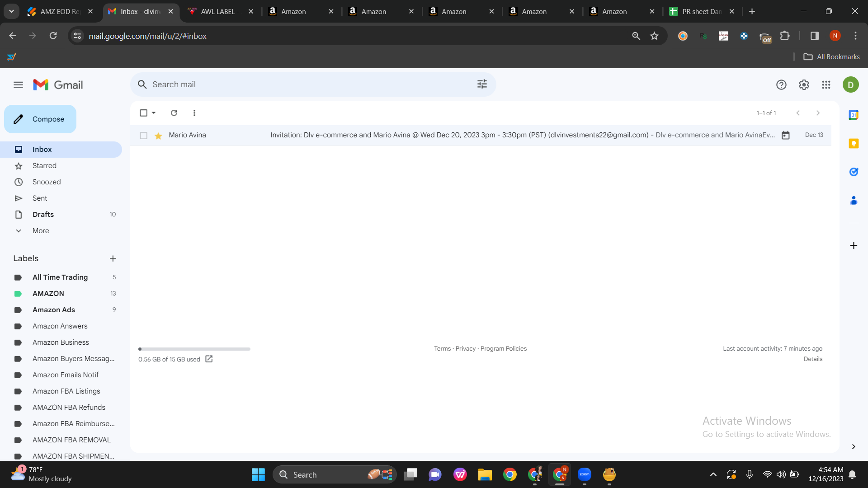Open account activity Details link
The width and height of the screenshot is (868, 488).
coord(813,359)
